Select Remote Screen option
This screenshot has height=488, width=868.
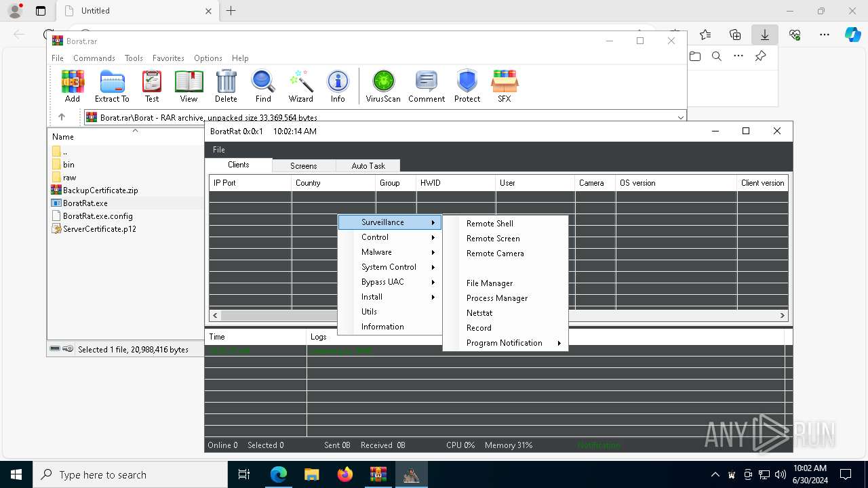click(505, 239)
